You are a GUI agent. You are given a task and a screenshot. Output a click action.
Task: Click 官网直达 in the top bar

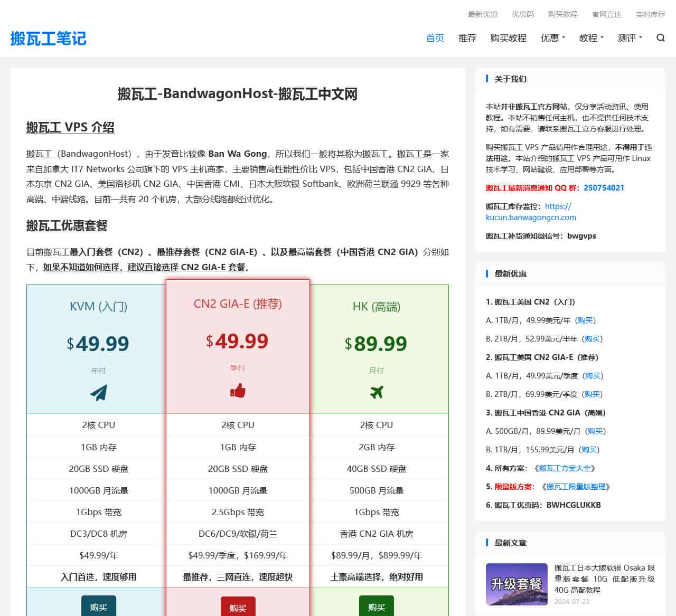tap(606, 14)
